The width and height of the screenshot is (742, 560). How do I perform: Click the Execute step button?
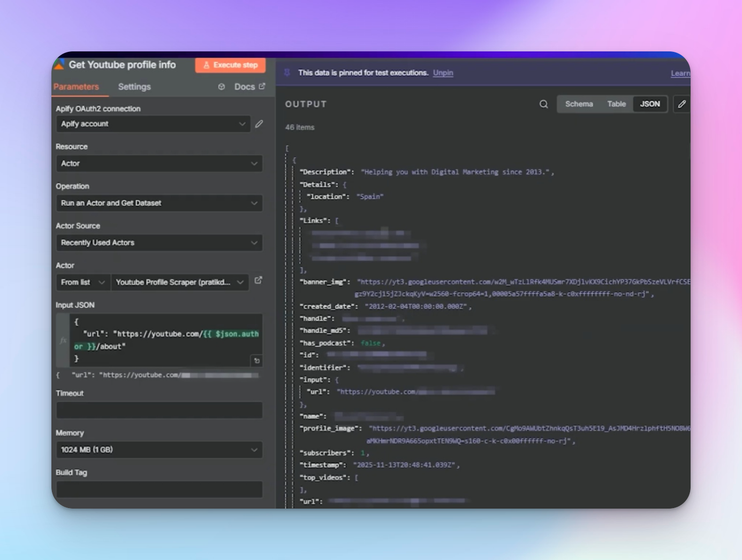click(230, 65)
